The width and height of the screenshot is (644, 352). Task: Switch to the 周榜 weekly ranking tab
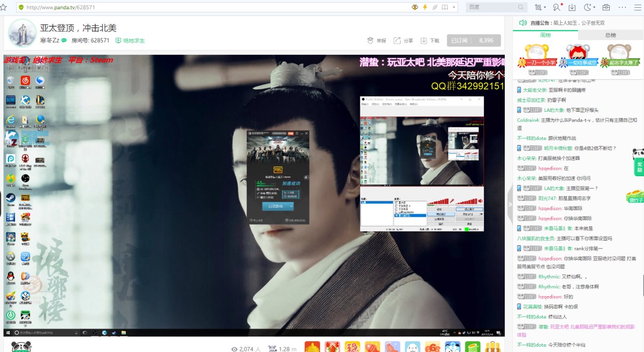coord(545,35)
